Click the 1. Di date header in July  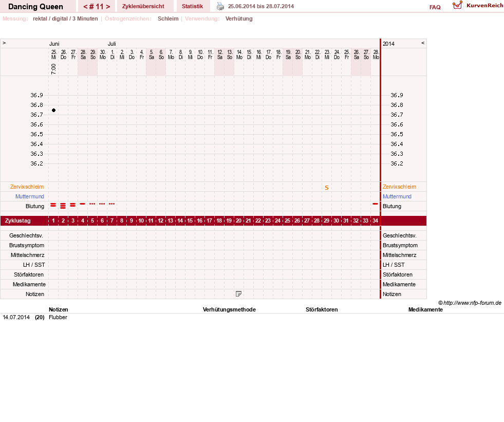(x=113, y=54)
